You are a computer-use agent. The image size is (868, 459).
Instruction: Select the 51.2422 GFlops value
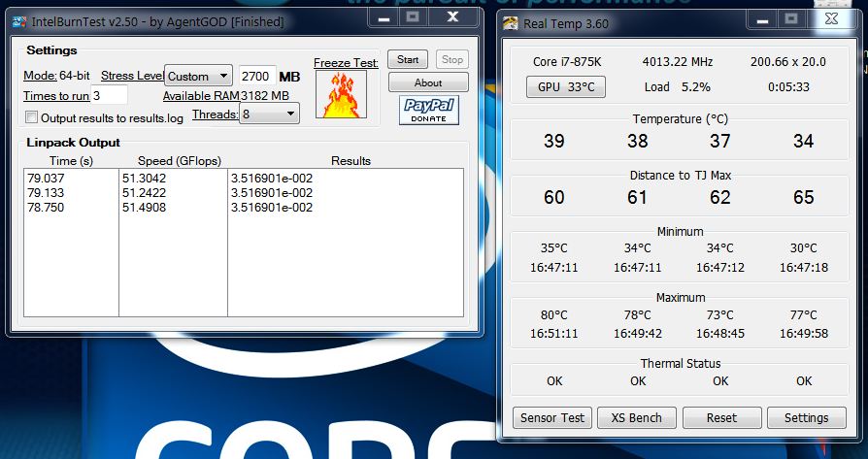coord(144,192)
